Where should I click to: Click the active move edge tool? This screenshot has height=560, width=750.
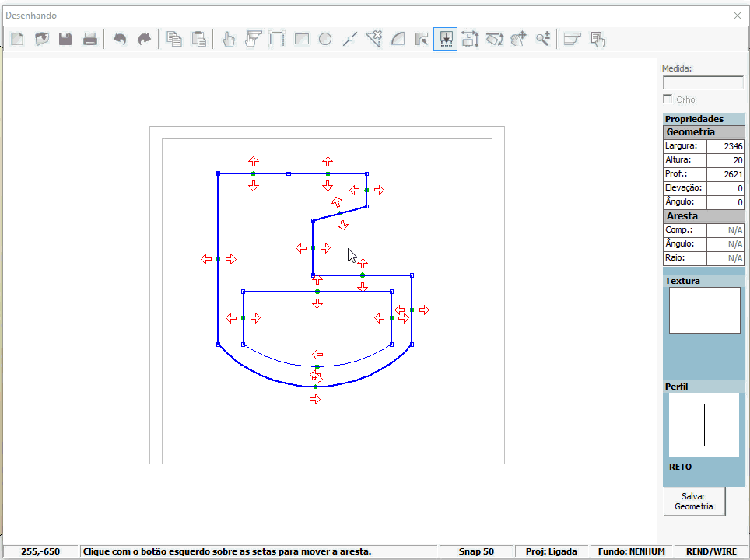[x=445, y=39]
